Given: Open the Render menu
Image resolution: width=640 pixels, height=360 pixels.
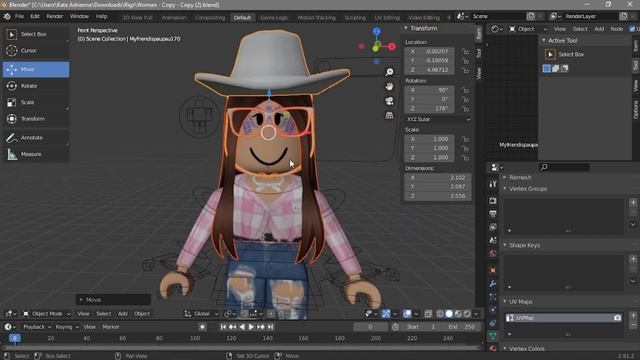Looking at the screenshot, I should (x=55, y=16).
